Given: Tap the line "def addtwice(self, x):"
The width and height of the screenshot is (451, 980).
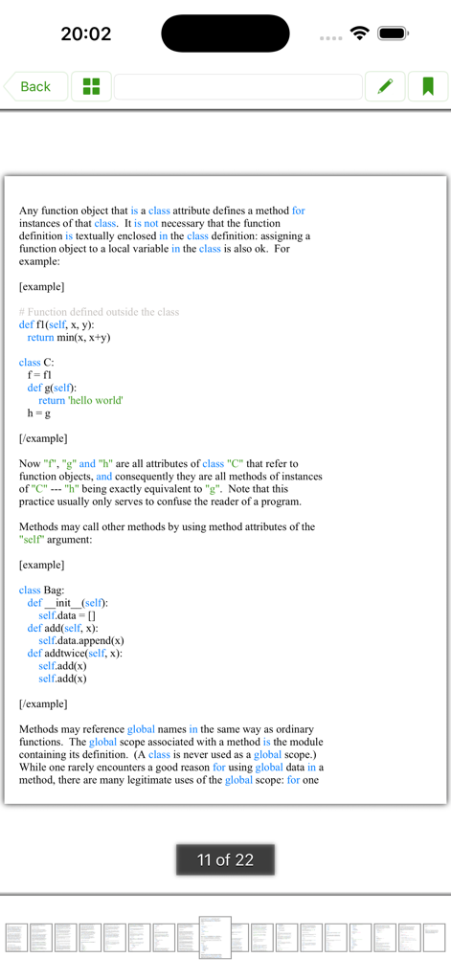Looking at the screenshot, I should (75, 653).
